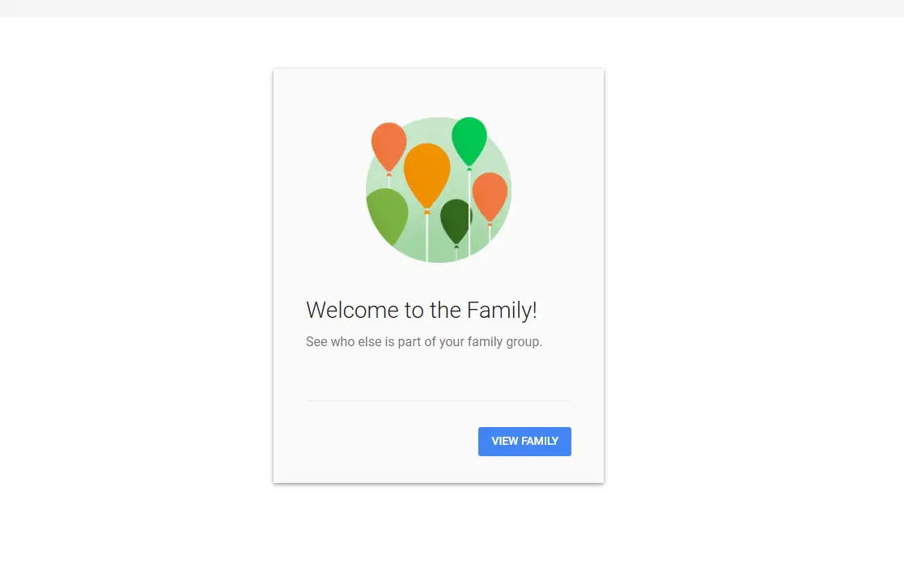The width and height of the screenshot is (904, 588).
Task: Click the word 'FAMILY' on the blue button
Action: 540,441
